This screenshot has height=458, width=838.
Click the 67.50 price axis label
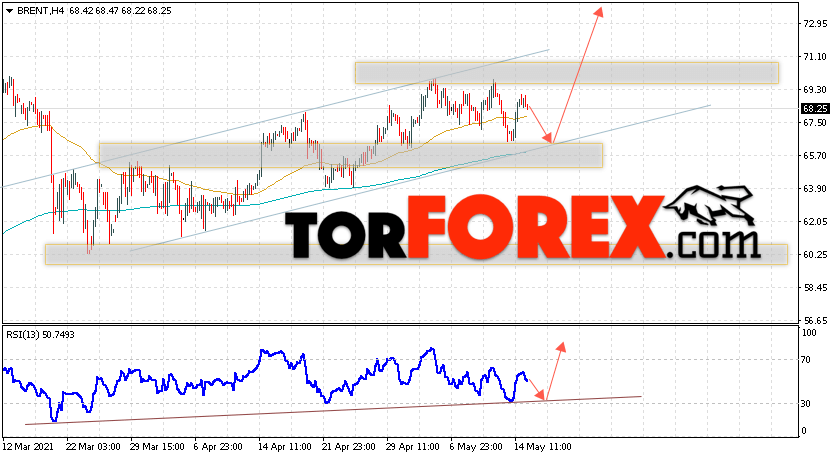pyautogui.click(x=816, y=122)
